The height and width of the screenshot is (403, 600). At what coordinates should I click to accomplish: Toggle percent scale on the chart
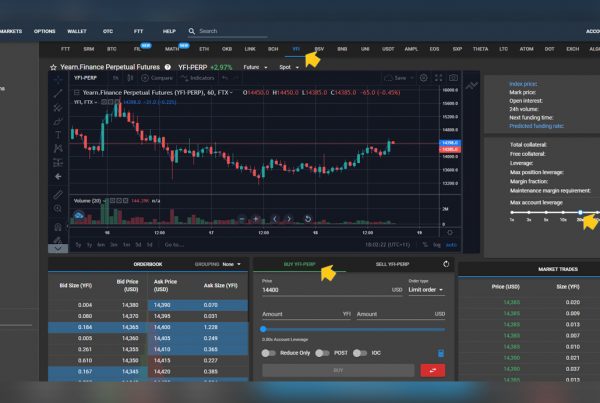[425, 245]
